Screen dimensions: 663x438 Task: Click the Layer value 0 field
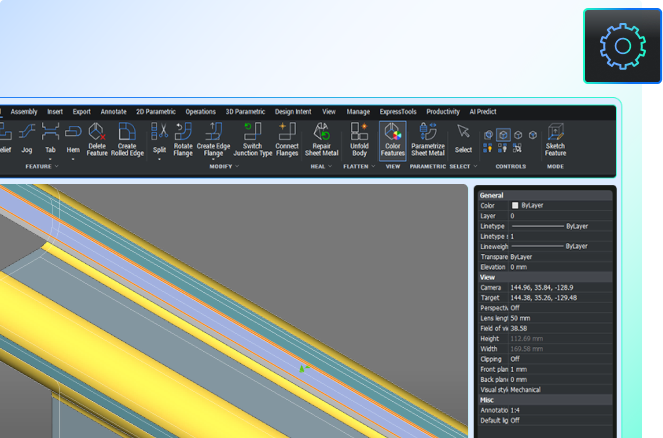[x=560, y=216]
